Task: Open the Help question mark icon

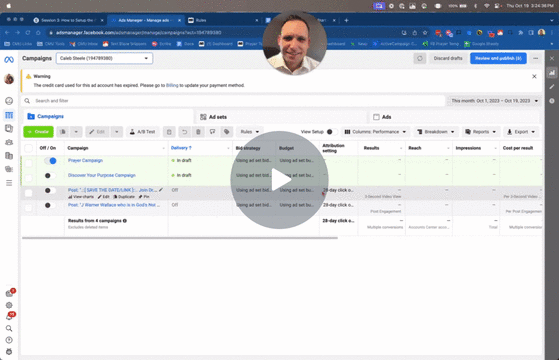Action: click(x=9, y=340)
